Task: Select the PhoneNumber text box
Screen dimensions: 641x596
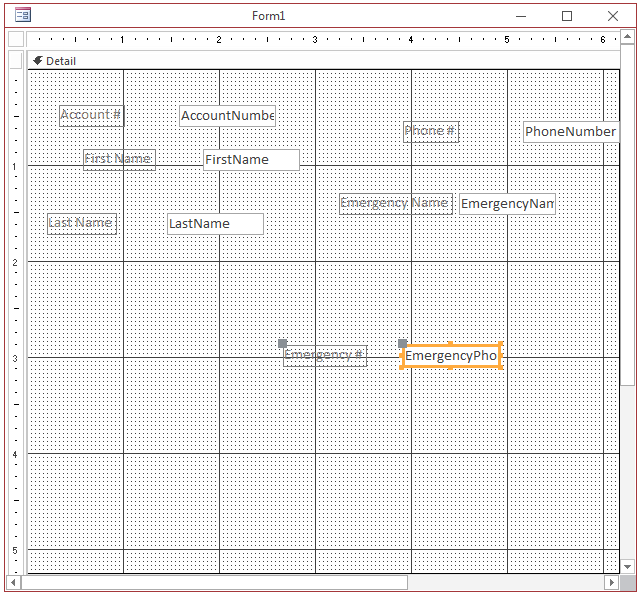Action: tap(572, 132)
